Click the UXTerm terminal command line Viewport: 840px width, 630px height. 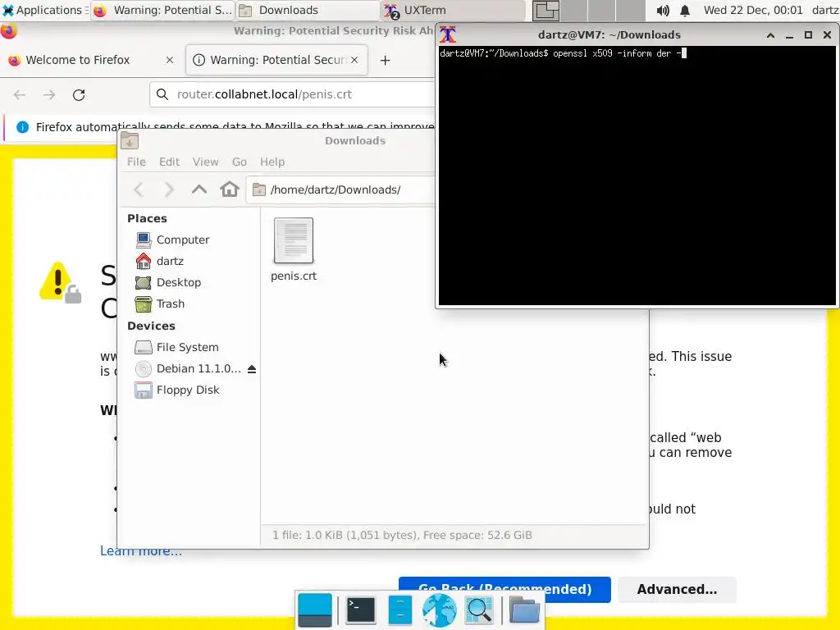click(563, 53)
